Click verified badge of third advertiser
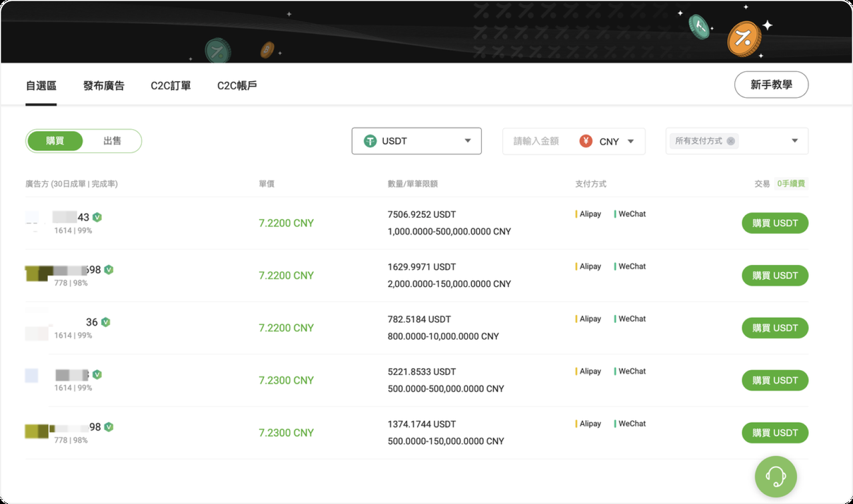 105,322
